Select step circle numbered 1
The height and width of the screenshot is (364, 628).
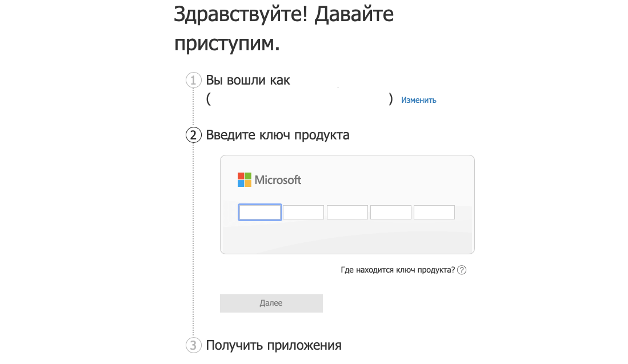tap(193, 80)
